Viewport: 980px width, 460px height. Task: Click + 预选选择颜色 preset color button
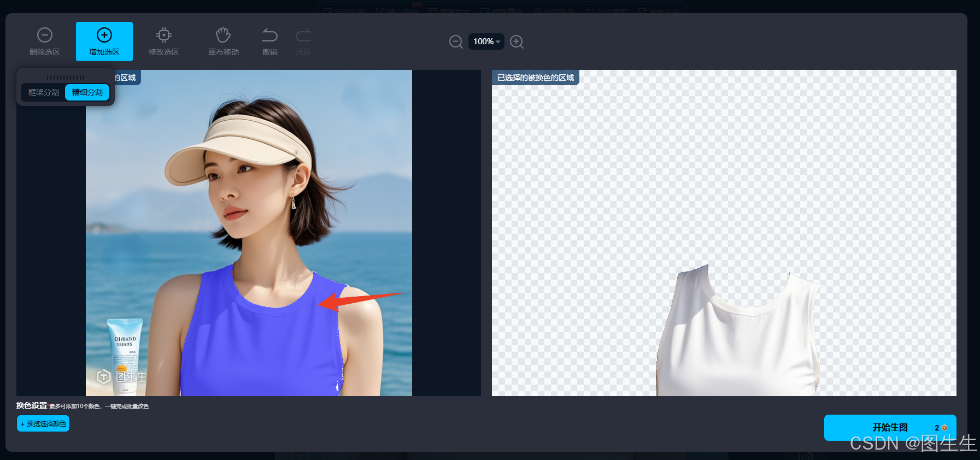[x=43, y=423]
